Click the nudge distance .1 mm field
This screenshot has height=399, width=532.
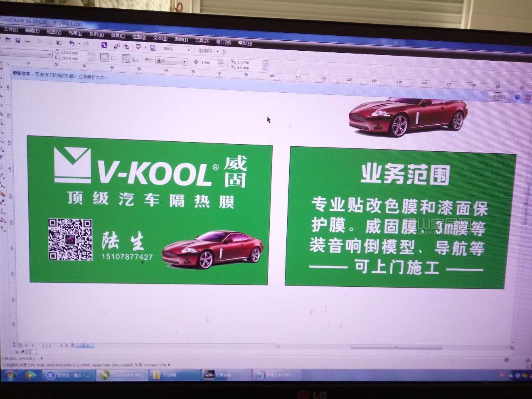point(208,62)
